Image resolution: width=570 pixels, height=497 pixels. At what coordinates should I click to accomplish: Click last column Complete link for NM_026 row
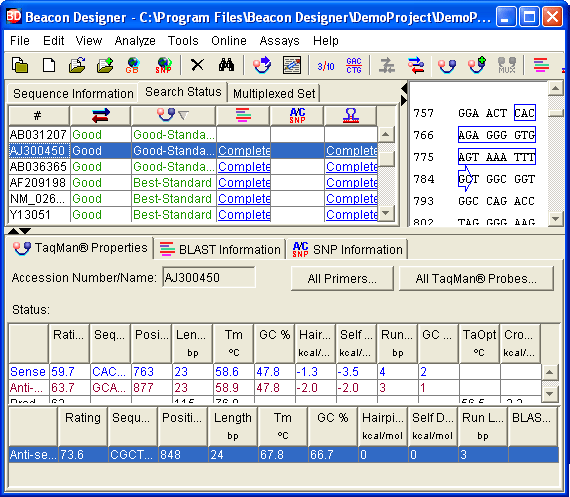click(x=352, y=199)
